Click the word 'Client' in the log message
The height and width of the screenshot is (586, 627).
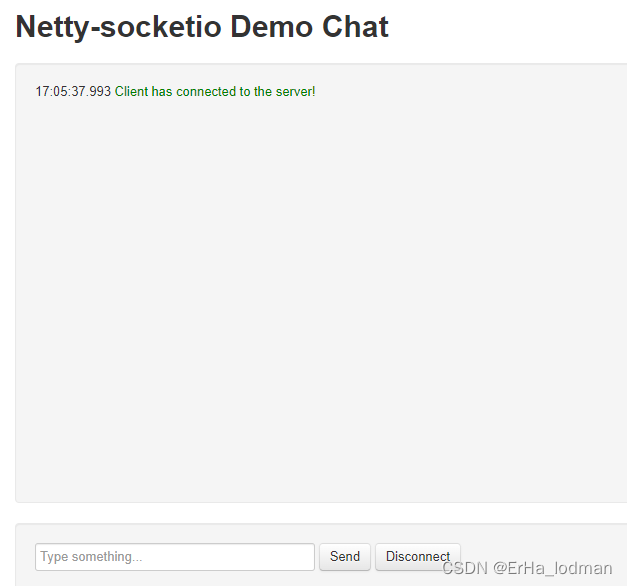[x=132, y=92]
